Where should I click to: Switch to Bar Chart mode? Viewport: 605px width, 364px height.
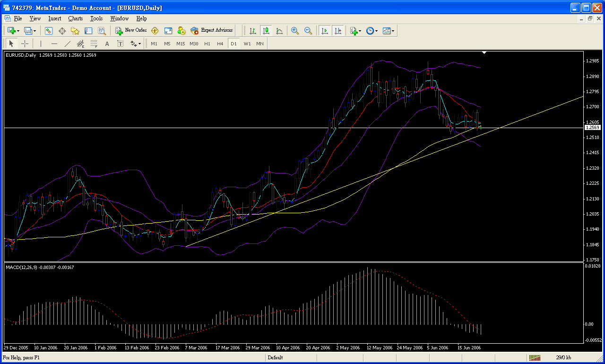click(253, 31)
